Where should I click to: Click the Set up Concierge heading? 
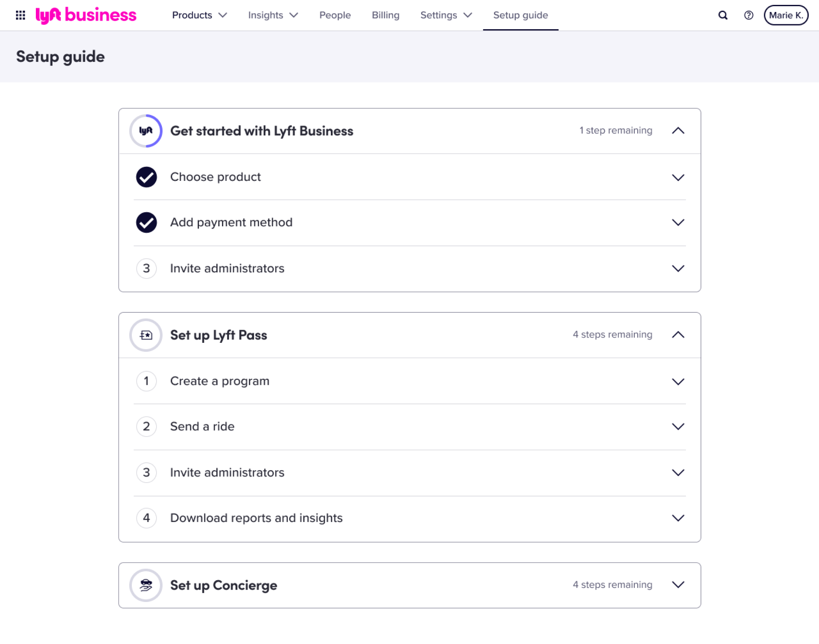point(223,585)
